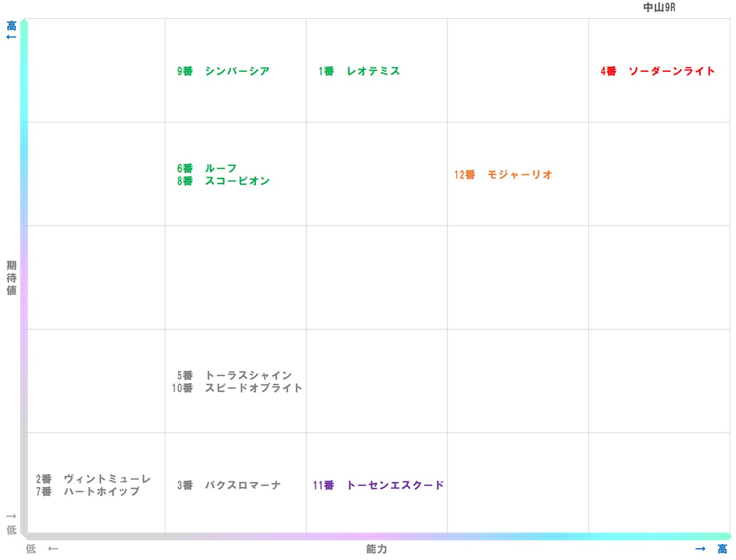Click the 中山9R title
The height and width of the screenshot is (560, 736).
click(658, 8)
